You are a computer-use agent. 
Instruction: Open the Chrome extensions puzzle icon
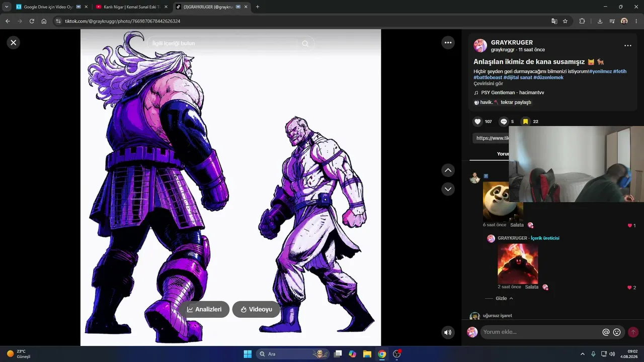tap(582, 21)
